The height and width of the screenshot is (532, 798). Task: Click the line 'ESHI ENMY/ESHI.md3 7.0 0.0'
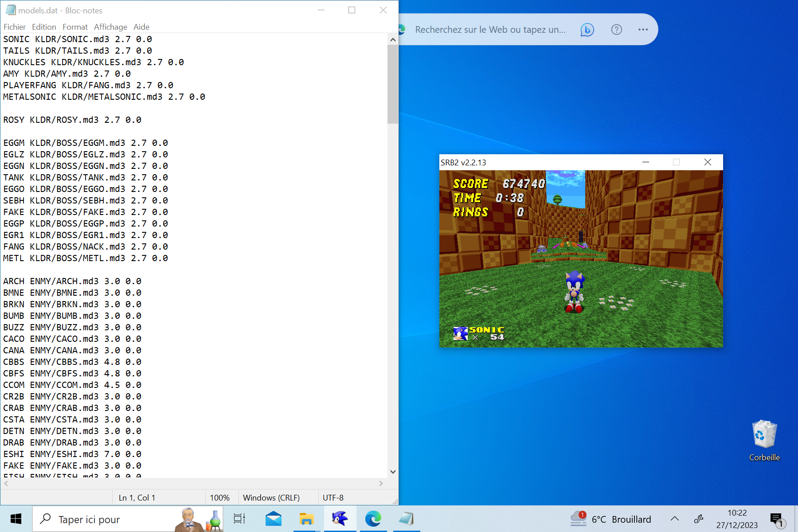pyautogui.click(x=72, y=454)
